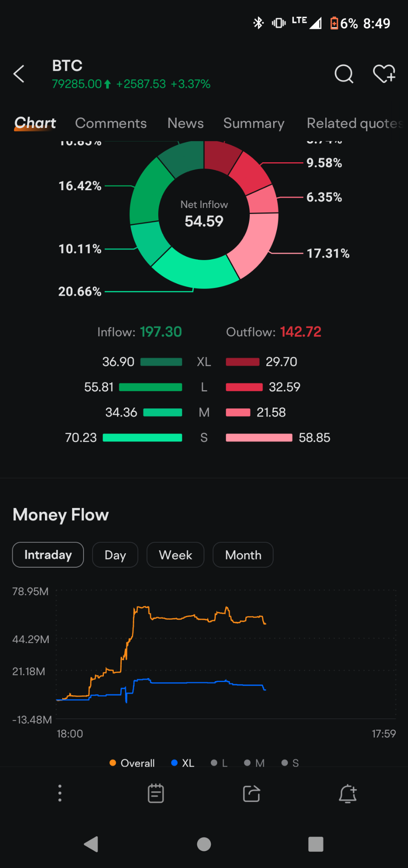
Task: Tap the 10.11% inflow label
Action: coord(80,249)
